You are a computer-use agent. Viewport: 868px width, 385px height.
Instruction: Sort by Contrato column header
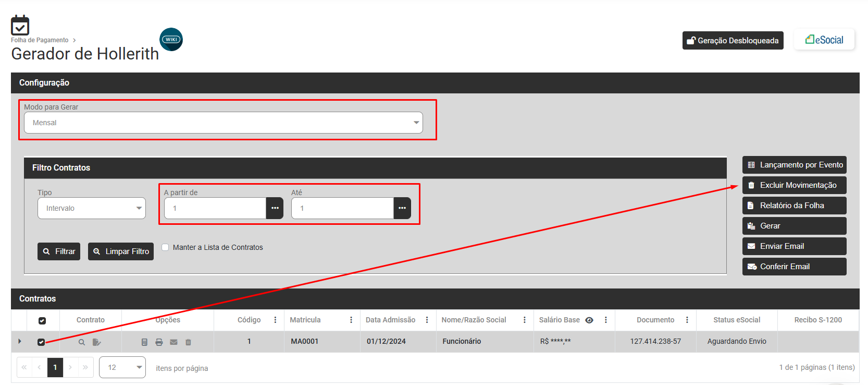(x=91, y=320)
